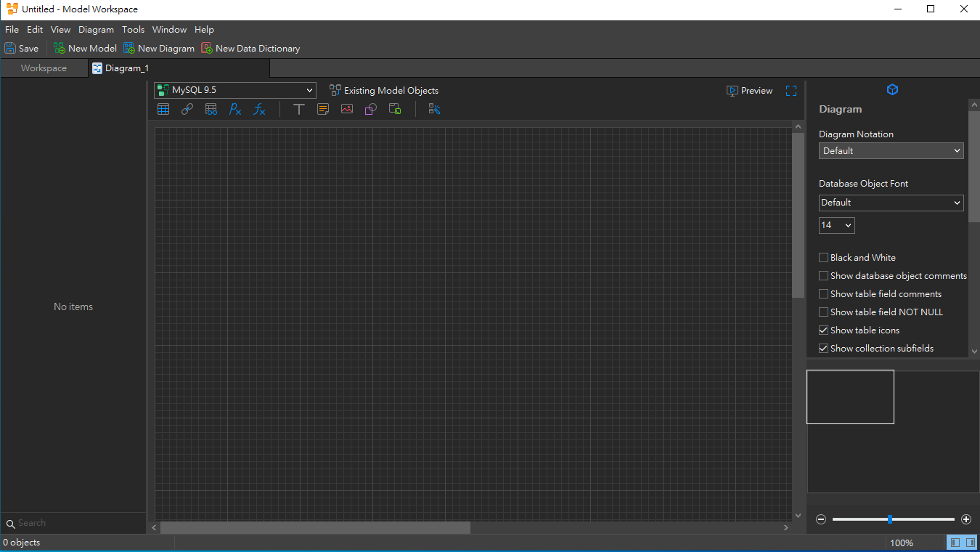Enable Show table field NOT NULL

point(823,312)
